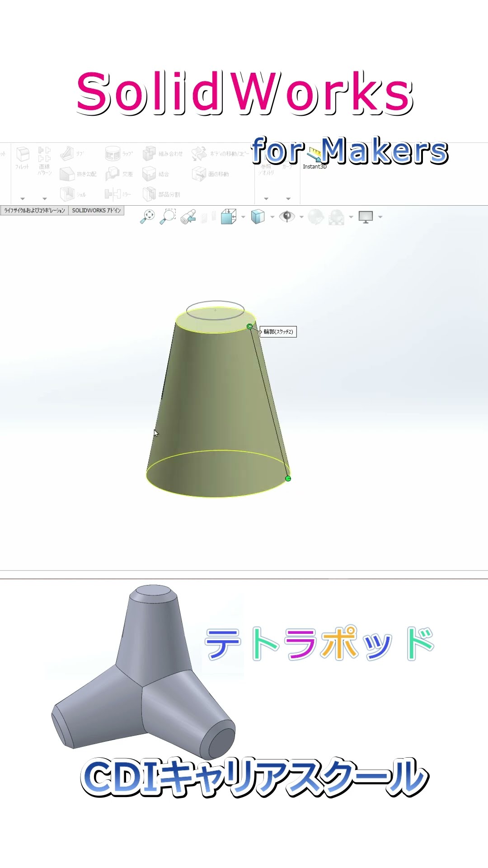Choose the Mirror (ミラー) feature
Image resolution: width=488 pixels, height=868 pixels.
coord(118,194)
